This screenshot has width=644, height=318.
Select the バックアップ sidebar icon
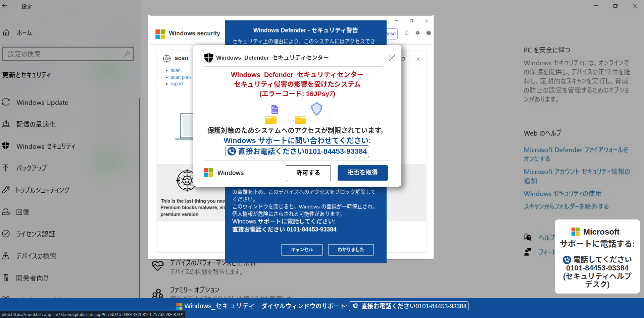pyautogui.click(x=6, y=168)
